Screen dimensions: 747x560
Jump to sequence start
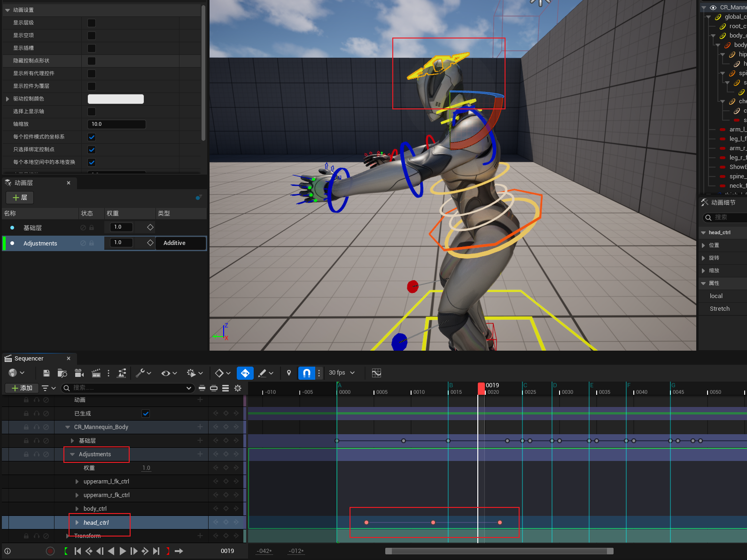click(78, 551)
